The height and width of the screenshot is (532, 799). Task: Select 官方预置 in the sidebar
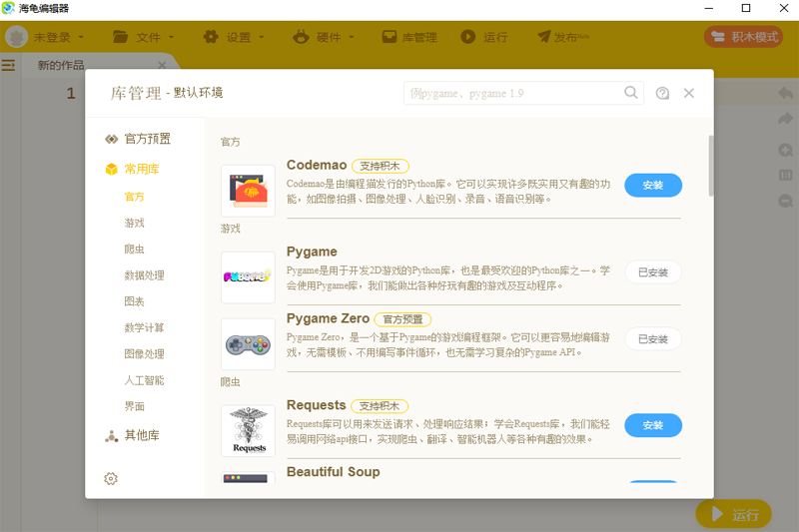tap(146, 139)
